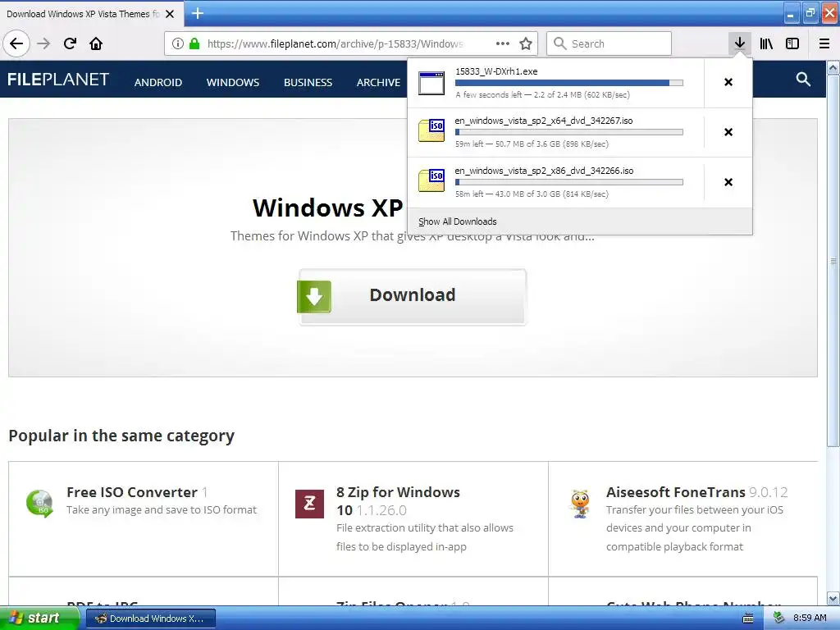Toggle the Downloads panel arrow button

coord(740,43)
